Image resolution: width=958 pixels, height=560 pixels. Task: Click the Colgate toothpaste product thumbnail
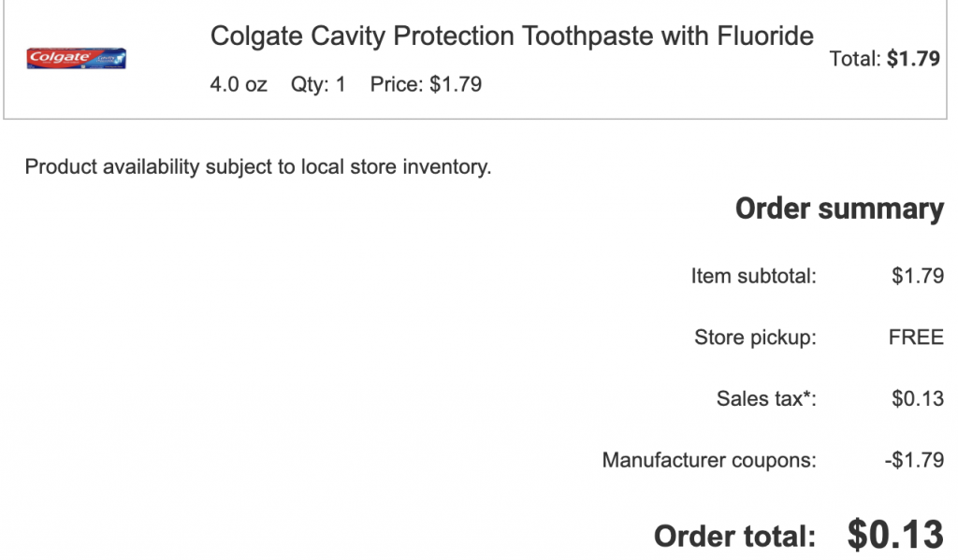coord(78,59)
